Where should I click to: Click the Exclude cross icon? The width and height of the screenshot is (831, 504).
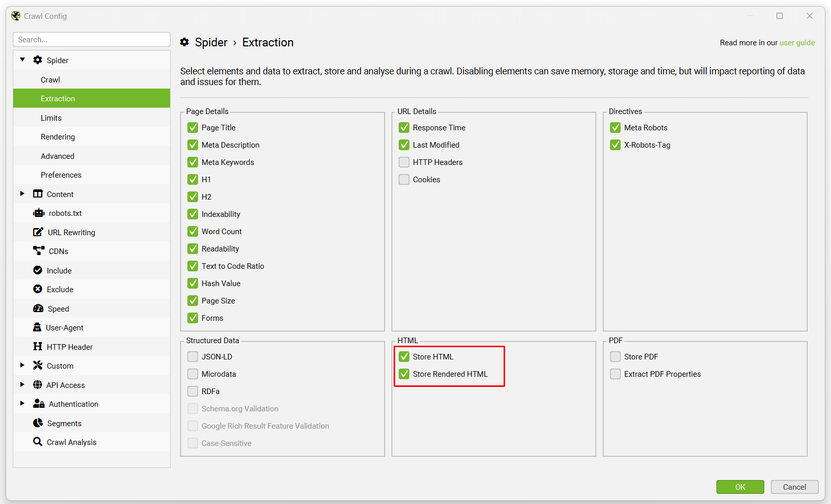click(38, 289)
